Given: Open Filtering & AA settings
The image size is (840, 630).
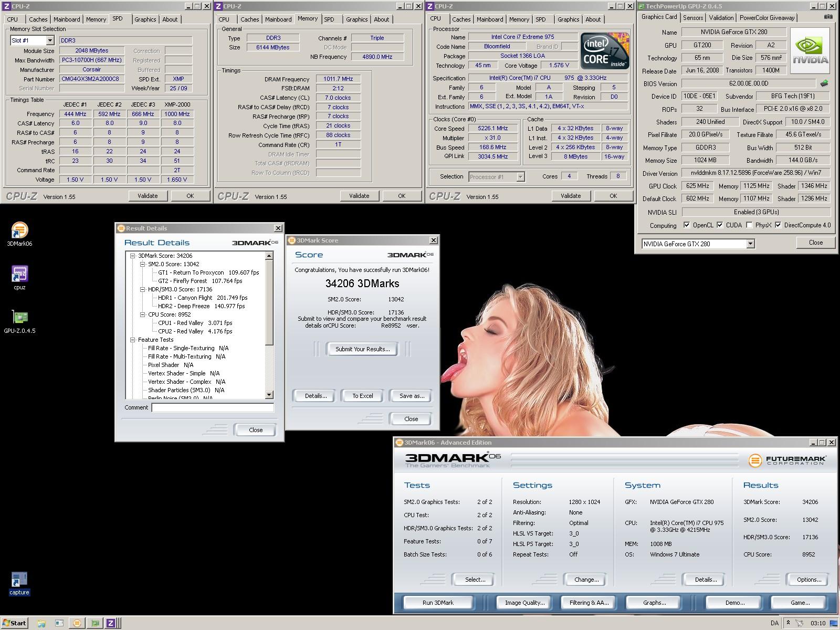Looking at the screenshot, I should pyautogui.click(x=589, y=603).
